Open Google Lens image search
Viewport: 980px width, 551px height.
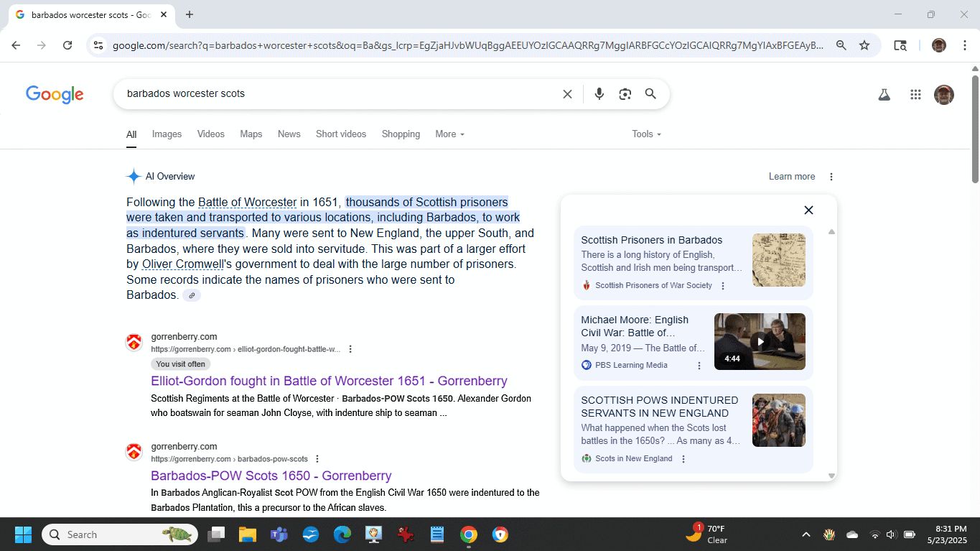tap(625, 94)
